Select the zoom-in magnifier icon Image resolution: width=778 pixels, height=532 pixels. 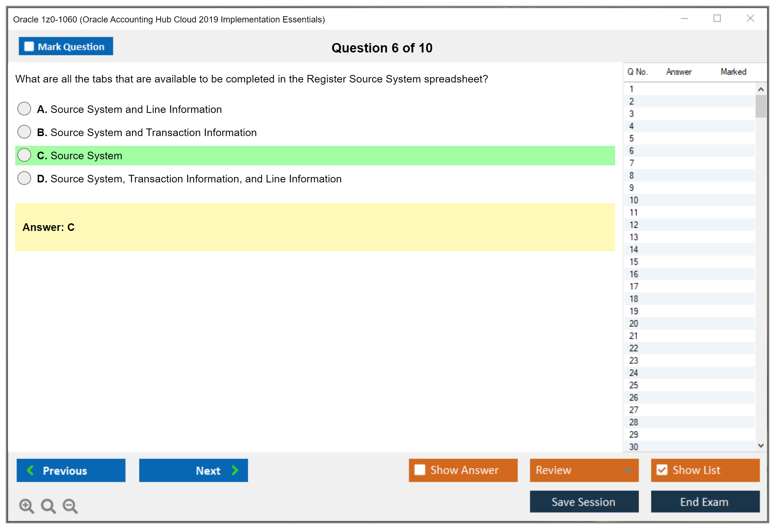(26, 506)
